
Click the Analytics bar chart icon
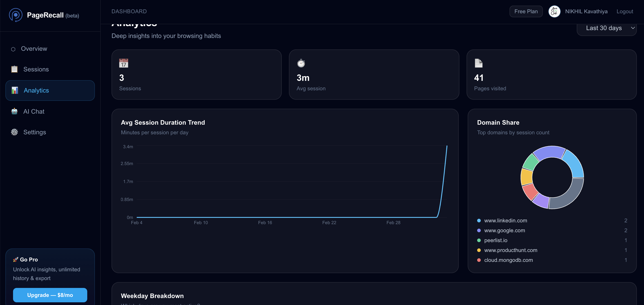point(15,91)
